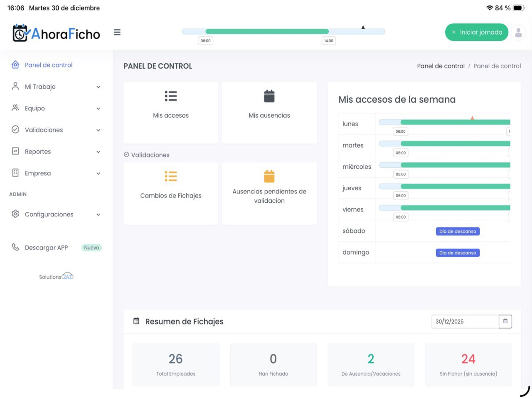
Task: Click the Validaciones checkmark icon in sidebar
Action: point(15,129)
